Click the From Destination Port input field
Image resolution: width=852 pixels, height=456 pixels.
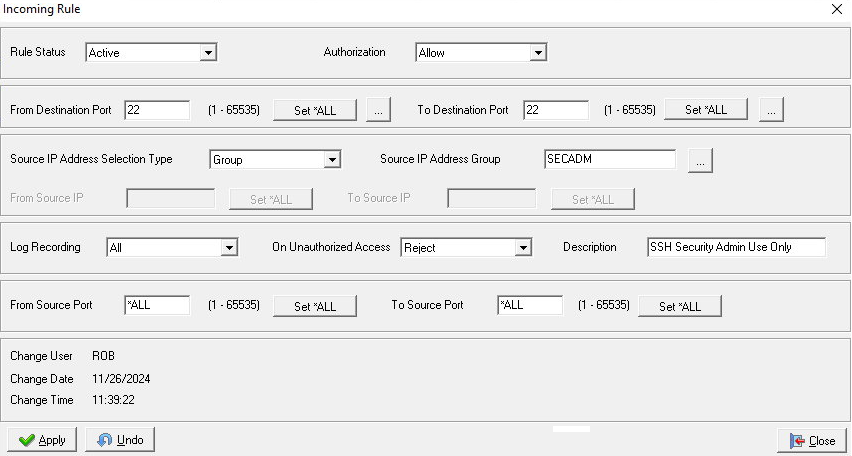click(157, 110)
